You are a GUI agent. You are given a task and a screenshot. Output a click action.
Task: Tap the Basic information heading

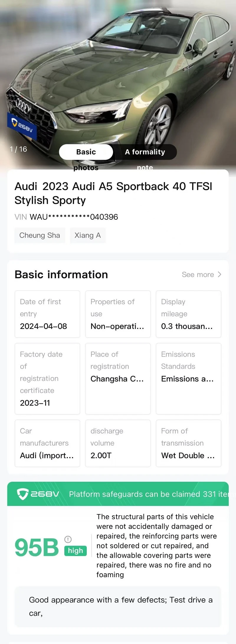coord(61,274)
